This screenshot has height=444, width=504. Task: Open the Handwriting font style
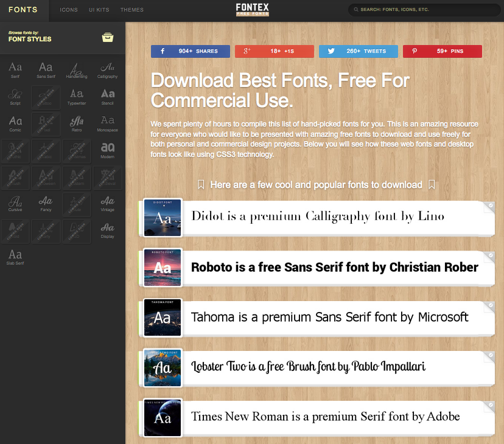77,71
